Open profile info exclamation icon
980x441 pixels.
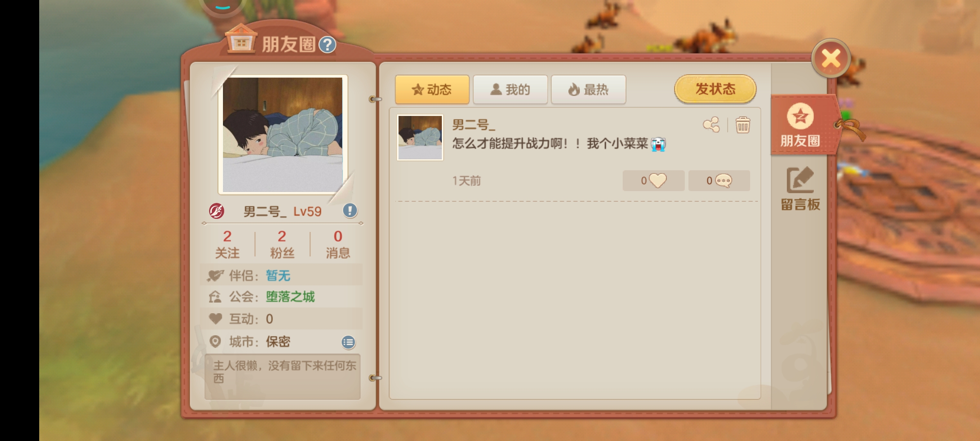350,211
